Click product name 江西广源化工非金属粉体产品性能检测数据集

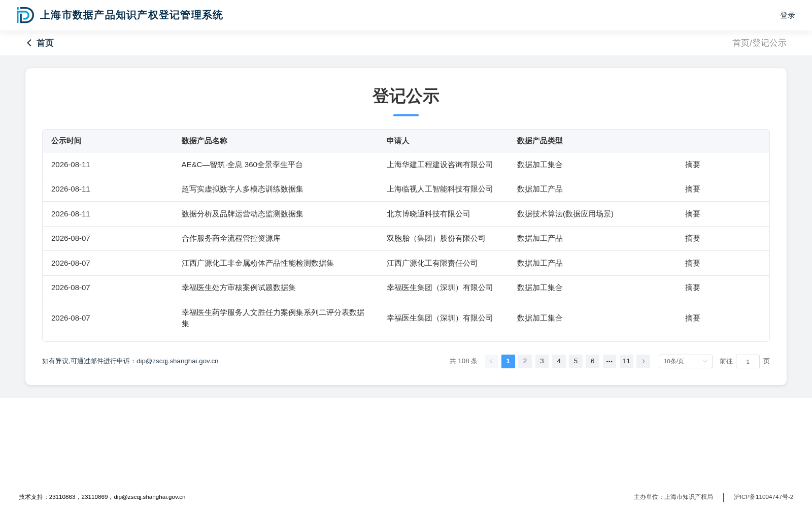tap(258, 263)
